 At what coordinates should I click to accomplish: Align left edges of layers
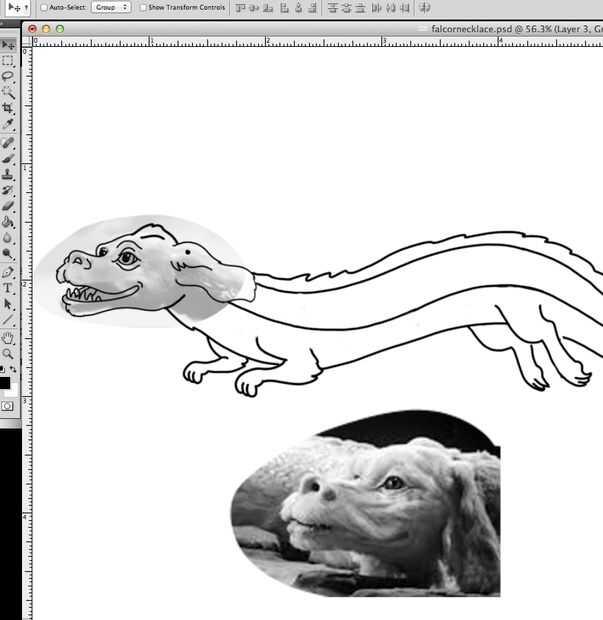[x=284, y=8]
